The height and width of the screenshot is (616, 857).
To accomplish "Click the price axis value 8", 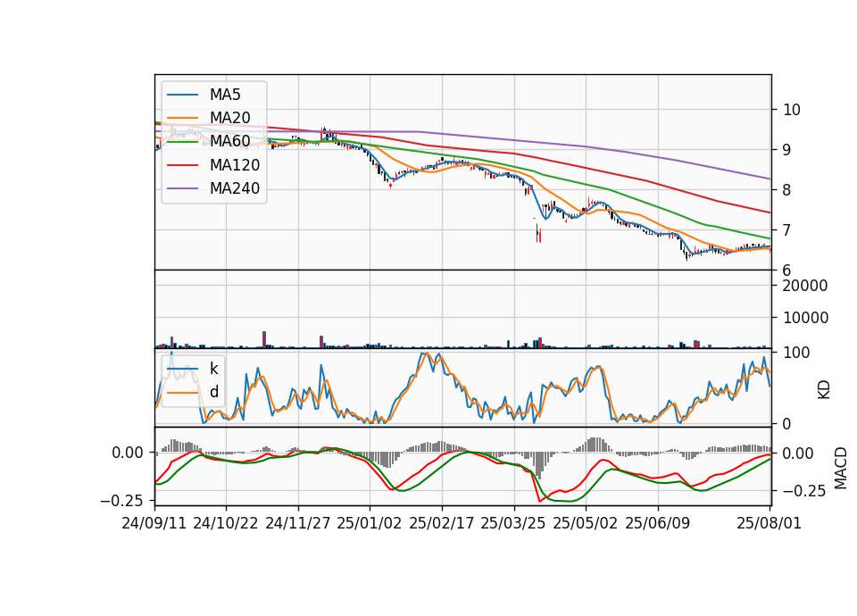I will point(787,190).
